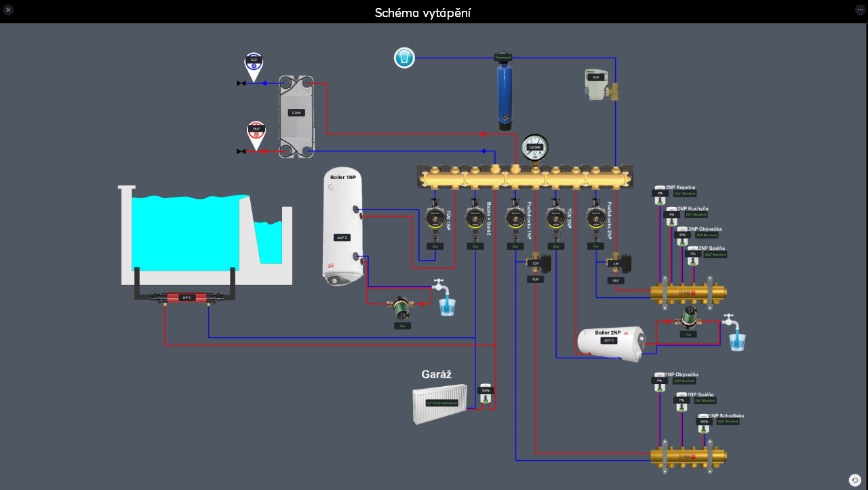This screenshot has width=868, height=490.
Task: Open the pressure gauge BAR reading
Action: pyautogui.click(x=534, y=147)
